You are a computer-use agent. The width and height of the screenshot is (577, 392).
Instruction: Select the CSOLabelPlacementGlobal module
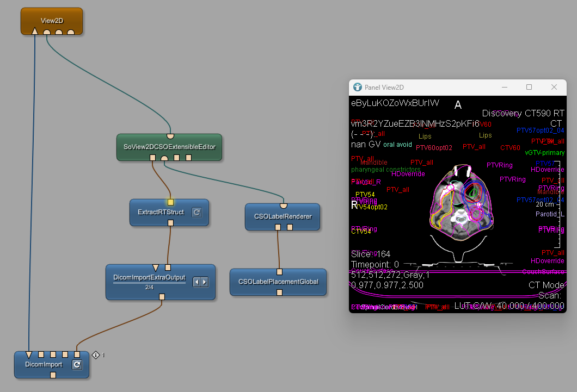tap(278, 282)
